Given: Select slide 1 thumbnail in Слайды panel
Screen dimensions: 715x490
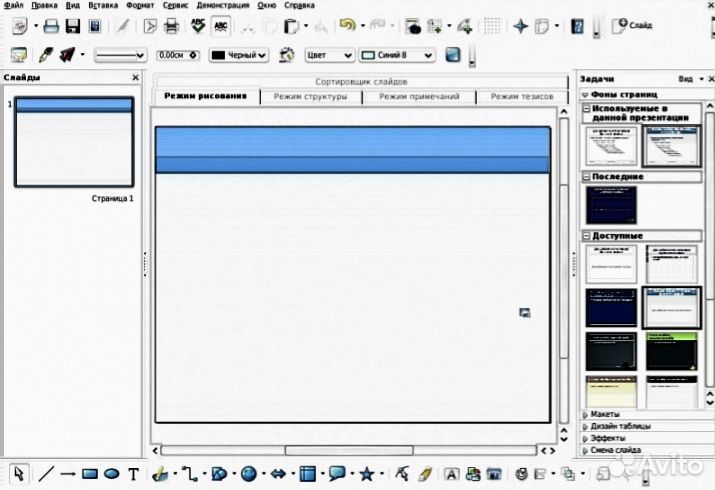Looking at the screenshot, I should tap(74, 143).
